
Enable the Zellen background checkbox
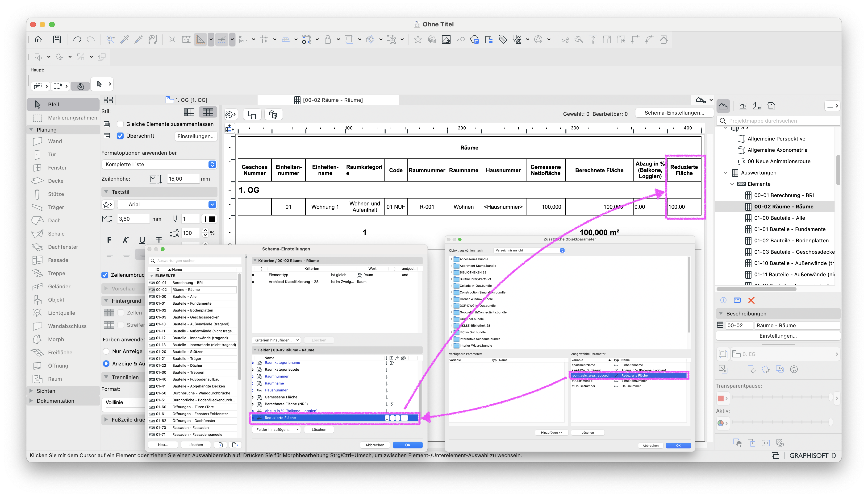click(121, 313)
